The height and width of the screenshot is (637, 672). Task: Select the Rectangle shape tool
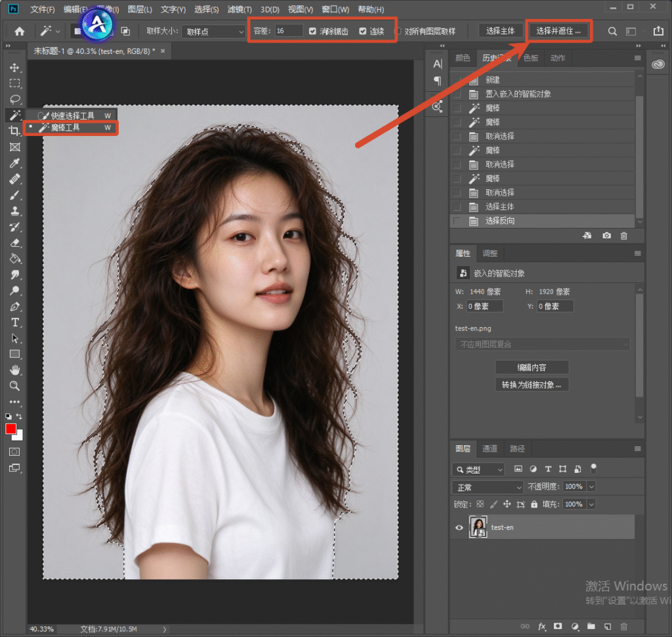[x=14, y=355]
